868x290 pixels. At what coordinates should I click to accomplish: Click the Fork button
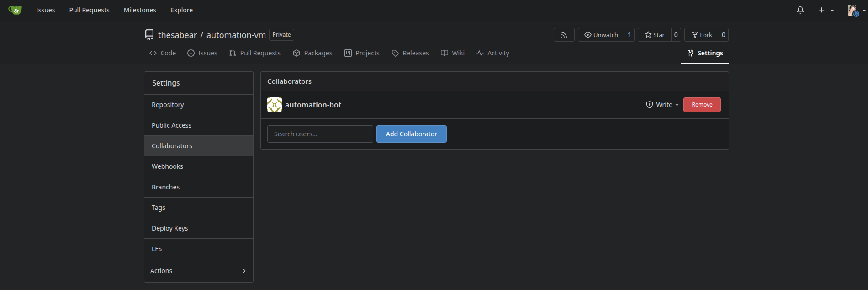[702, 35]
